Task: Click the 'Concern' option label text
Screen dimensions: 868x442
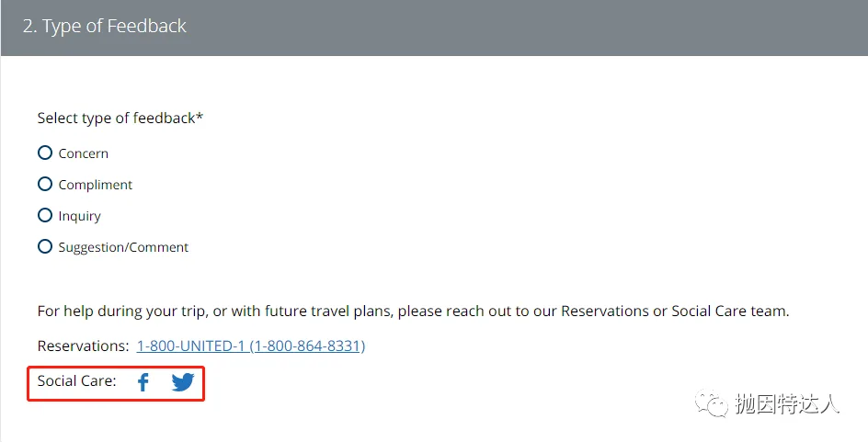Action: (x=83, y=153)
